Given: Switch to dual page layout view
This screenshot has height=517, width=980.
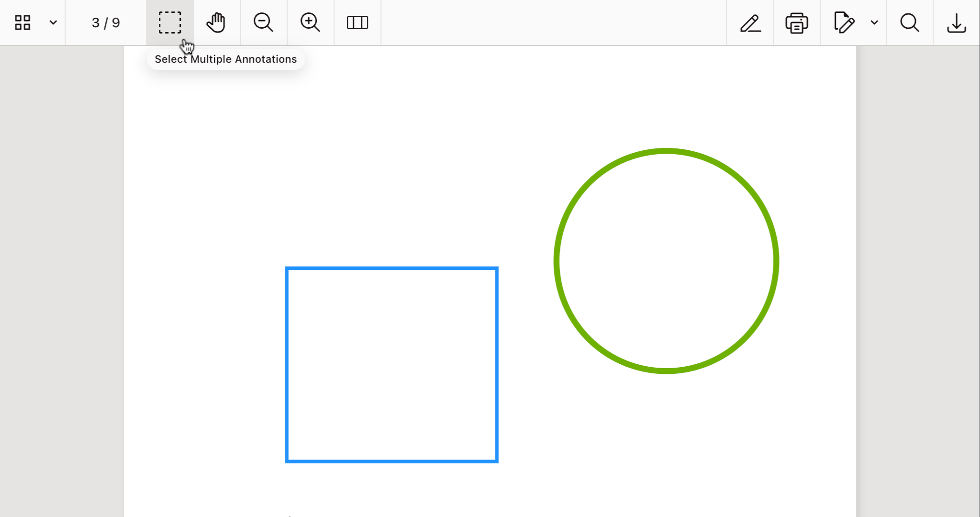Looking at the screenshot, I should pyautogui.click(x=357, y=22).
